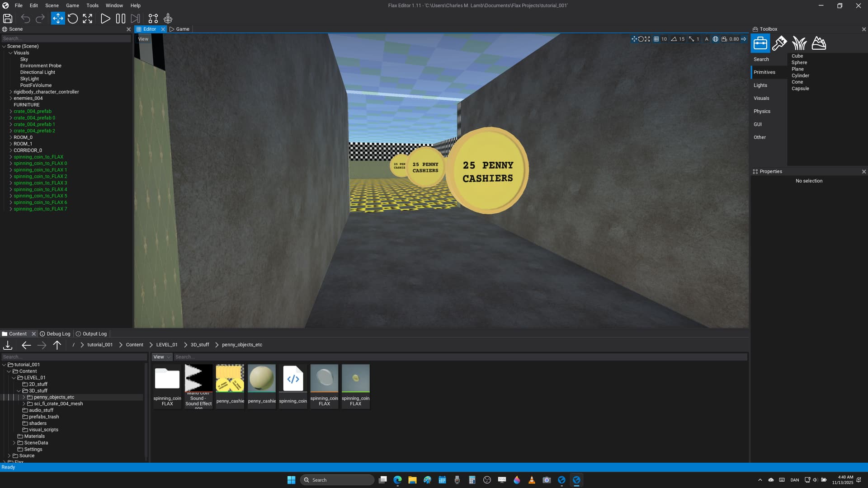868x488 pixels.
Task: Select the Physics category in the Toolbox
Action: click(762, 111)
